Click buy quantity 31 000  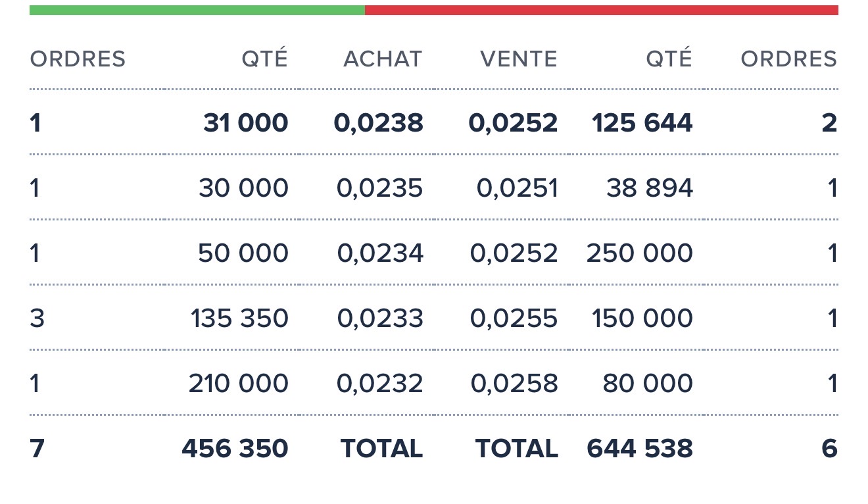click(246, 123)
